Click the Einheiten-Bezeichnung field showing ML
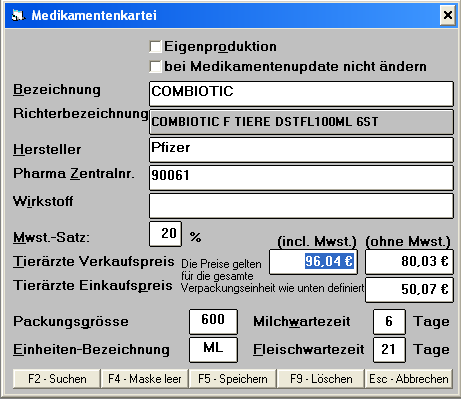The height and width of the screenshot is (399, 461). [x=213, y=350]
